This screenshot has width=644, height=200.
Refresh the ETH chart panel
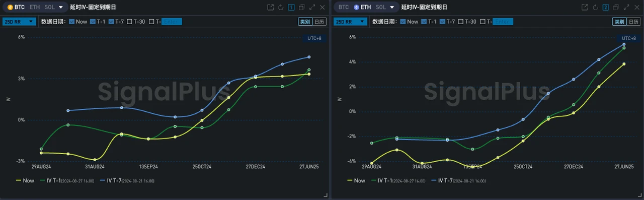coord(595,7)
